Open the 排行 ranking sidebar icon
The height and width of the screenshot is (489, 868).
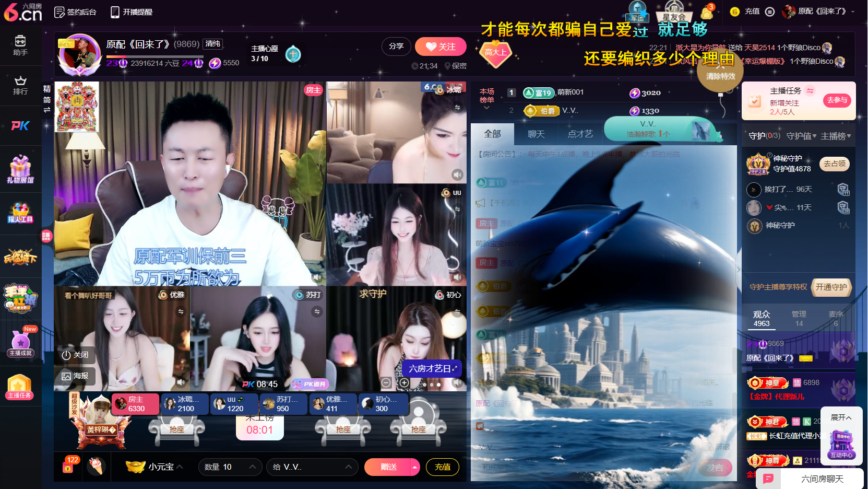click(x=20, y=86)
